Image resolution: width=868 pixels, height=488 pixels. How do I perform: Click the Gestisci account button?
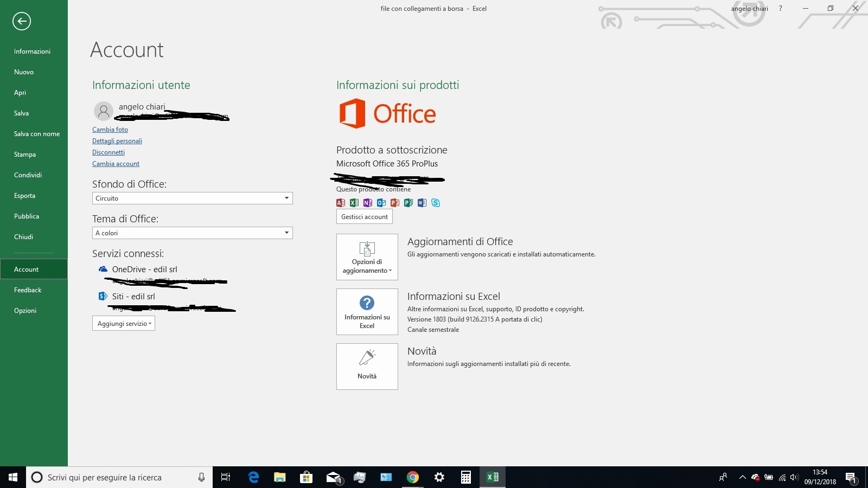tap(365, 217)
